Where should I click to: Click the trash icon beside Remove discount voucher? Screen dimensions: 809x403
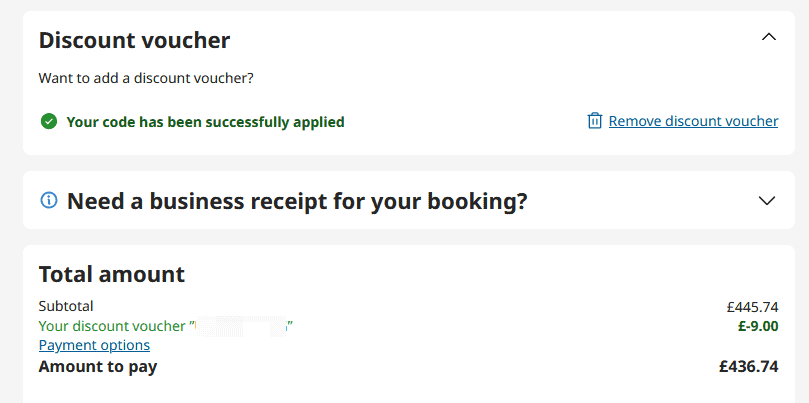tap(594, 121)
